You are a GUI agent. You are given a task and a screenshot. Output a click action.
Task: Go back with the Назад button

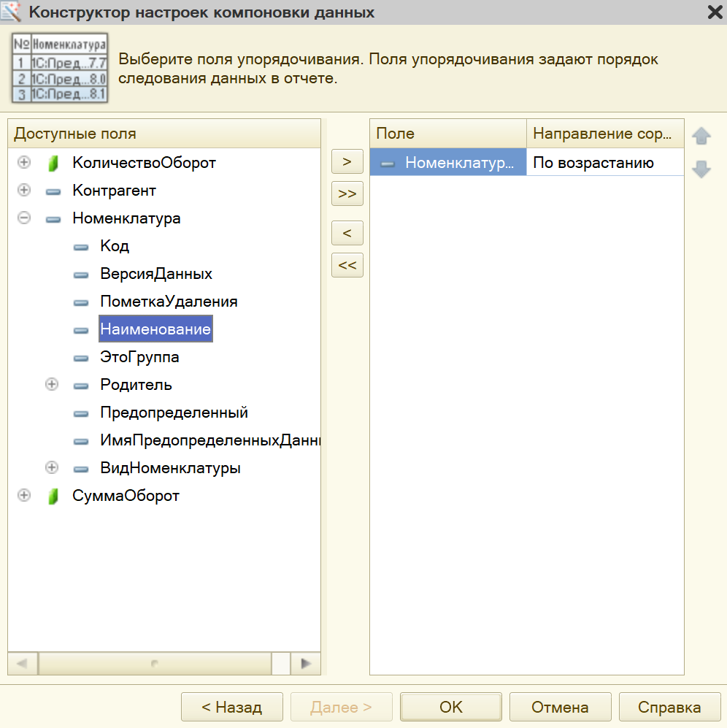coord(232,707)
